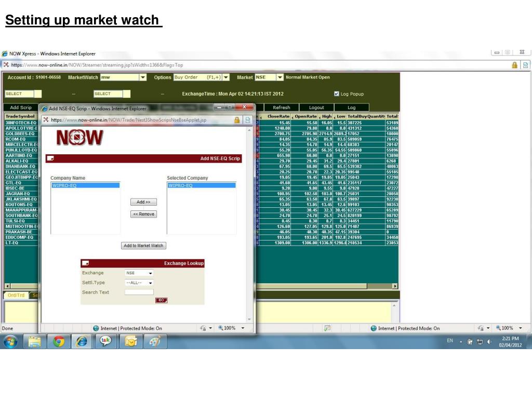The height and width of the screenshot is (399, 532).
Task: Open Windows Start menu orb
Action: (10, 341)
